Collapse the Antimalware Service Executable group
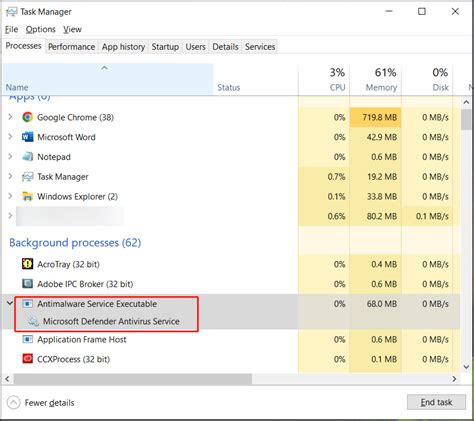The width and height of the screenshot is (474, 421). (x=10, y=303)
